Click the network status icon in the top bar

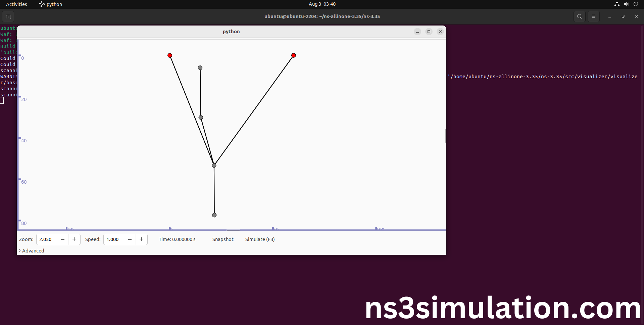pos(616,4)
